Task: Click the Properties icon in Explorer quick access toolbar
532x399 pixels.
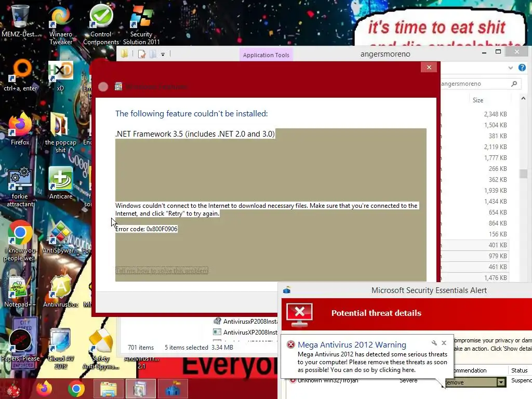Action: 142,54
